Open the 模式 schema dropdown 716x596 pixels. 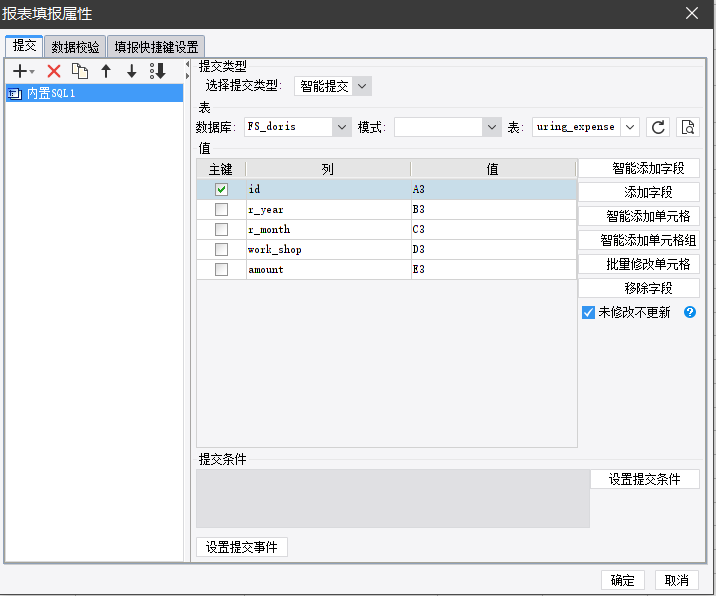pos(491,127)
